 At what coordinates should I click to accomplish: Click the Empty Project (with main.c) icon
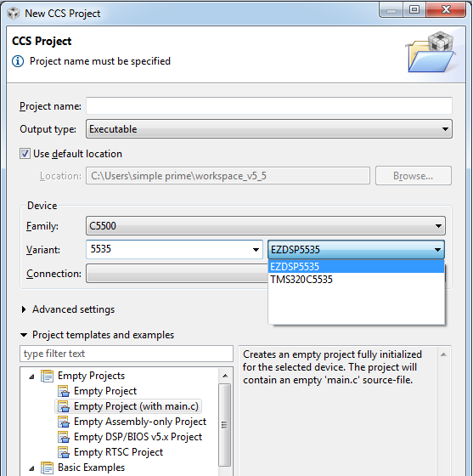pos(64,406)
